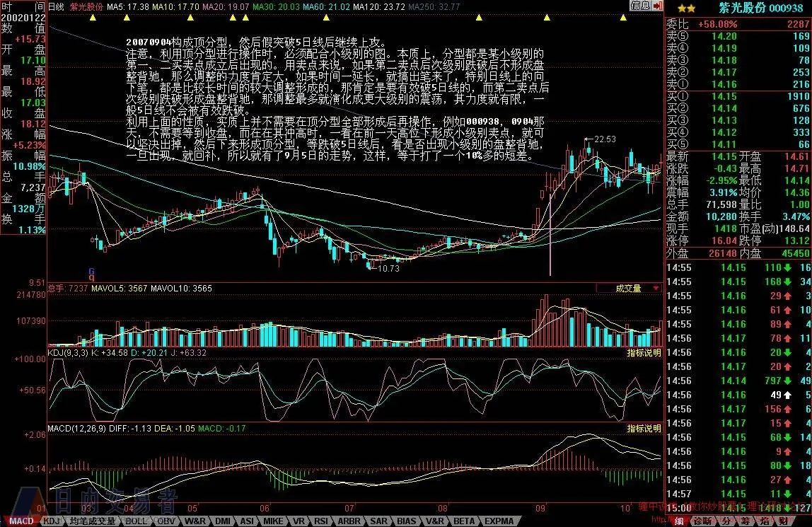Select the BOLL indicator tab

tap(137, 521)
